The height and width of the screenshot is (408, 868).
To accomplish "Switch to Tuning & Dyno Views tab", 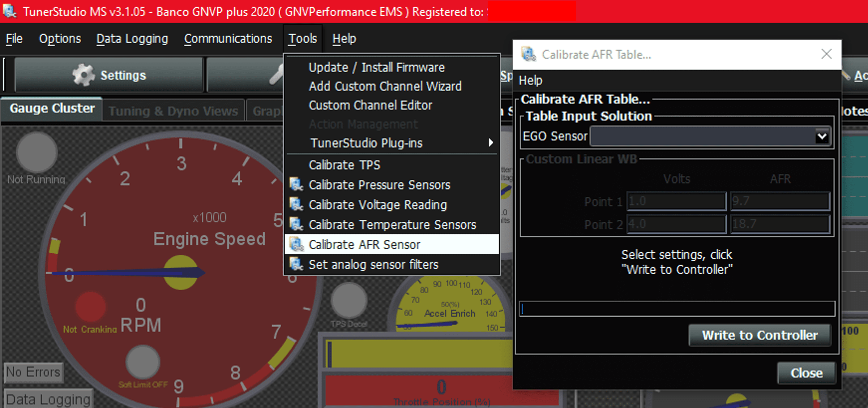I will [x=173, y=111].
